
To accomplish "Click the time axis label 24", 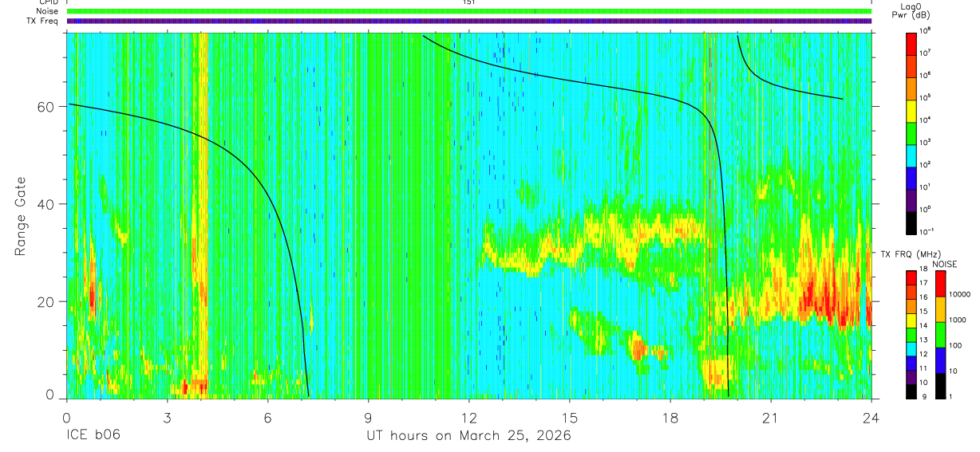I will click(871, 417).
